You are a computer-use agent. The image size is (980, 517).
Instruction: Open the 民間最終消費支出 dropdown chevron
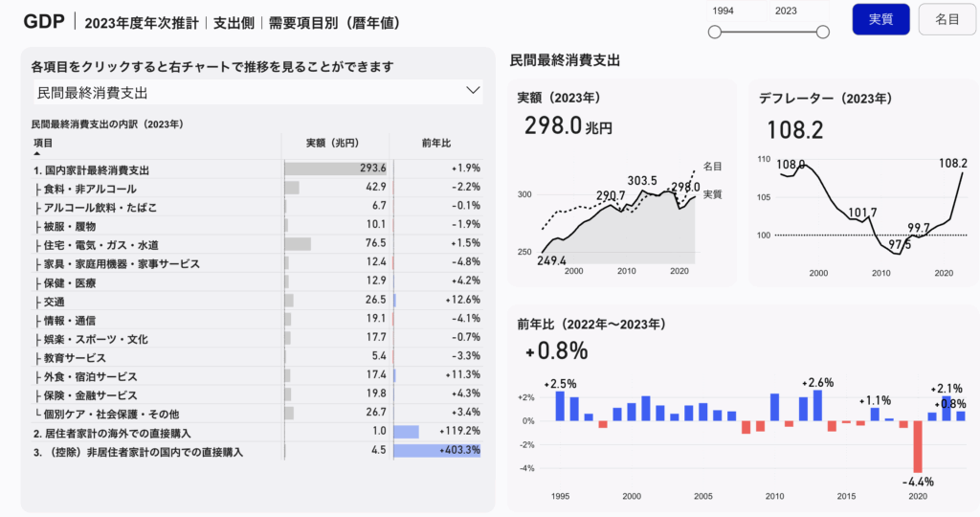click(x=472, y=91)
